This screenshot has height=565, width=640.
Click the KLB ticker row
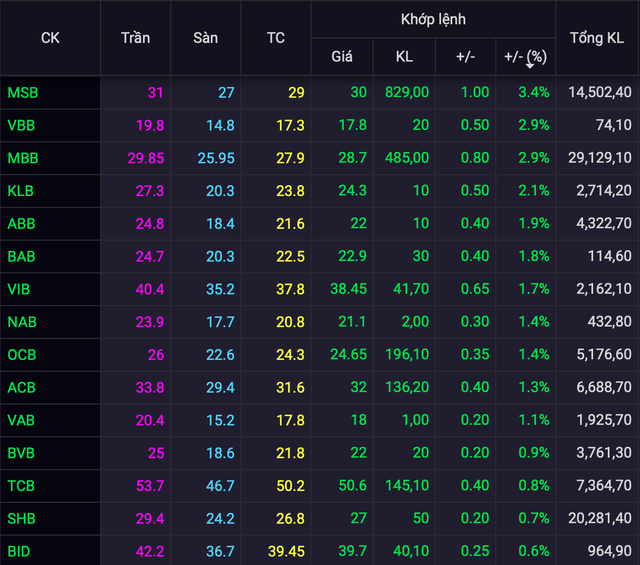[21, 191]
